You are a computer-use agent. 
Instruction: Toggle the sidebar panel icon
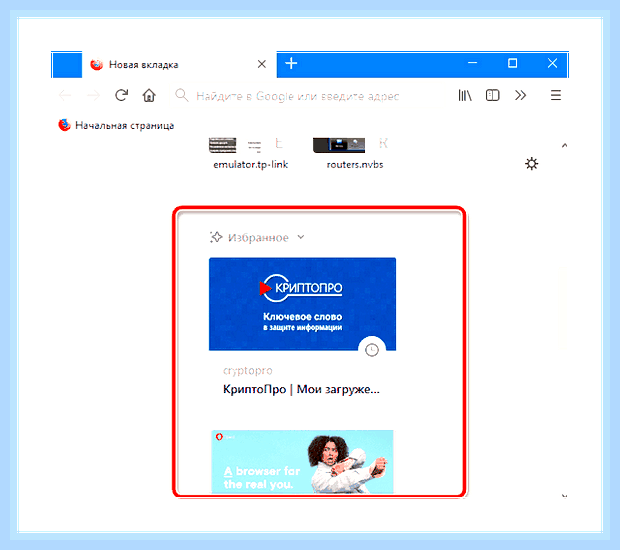[x=492, y=95]
